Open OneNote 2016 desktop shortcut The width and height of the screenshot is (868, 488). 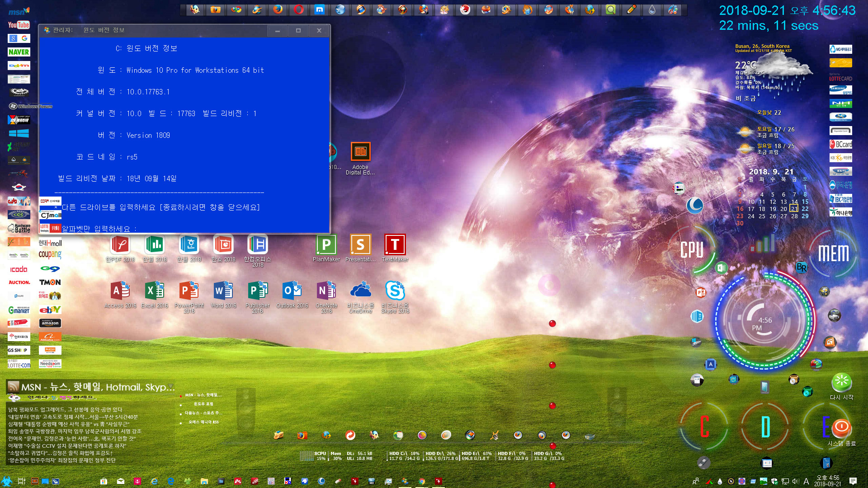click(326, 297)
